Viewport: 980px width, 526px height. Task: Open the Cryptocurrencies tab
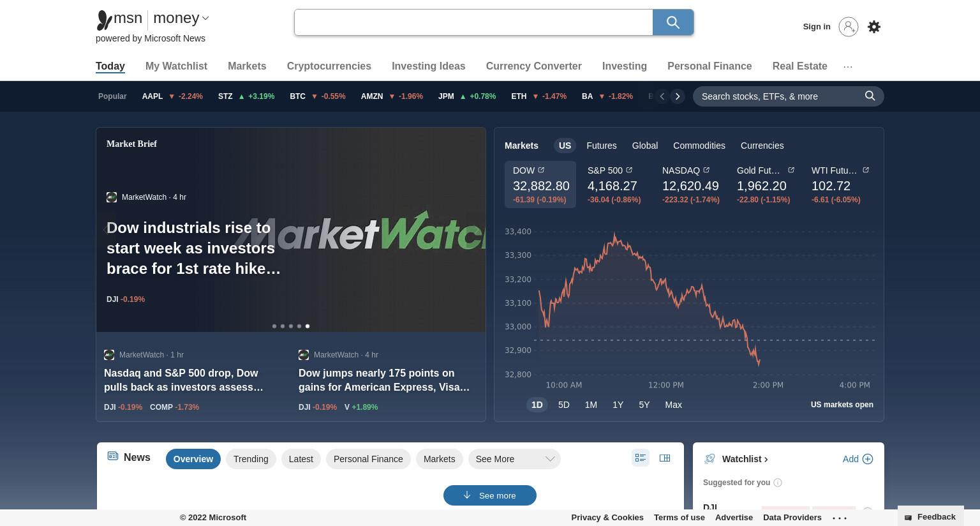tap(329, 66)
